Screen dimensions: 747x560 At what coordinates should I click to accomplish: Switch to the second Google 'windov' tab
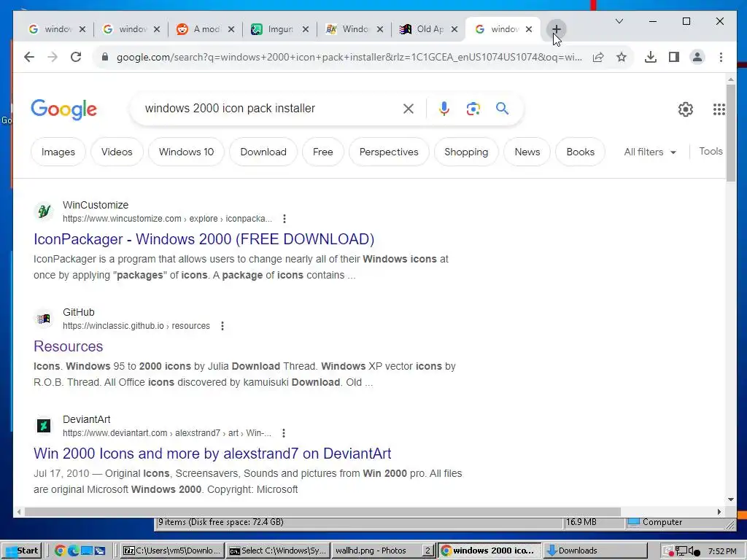point(125,29)
